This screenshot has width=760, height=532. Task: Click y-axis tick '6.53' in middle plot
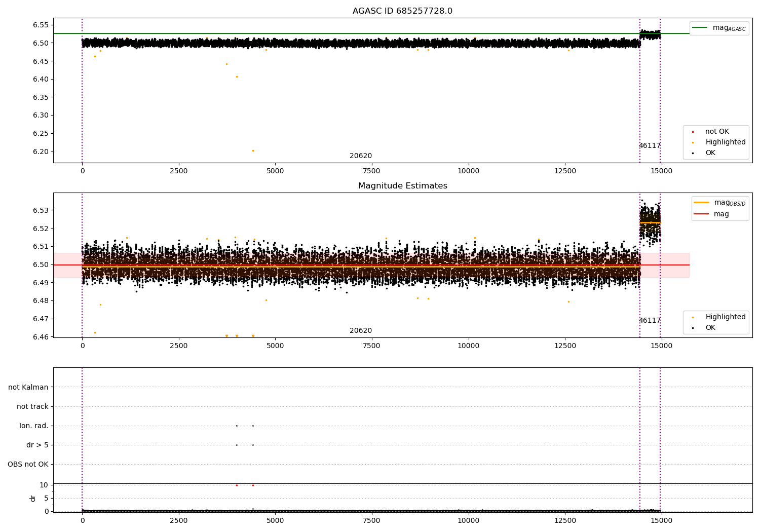(40, 210)
